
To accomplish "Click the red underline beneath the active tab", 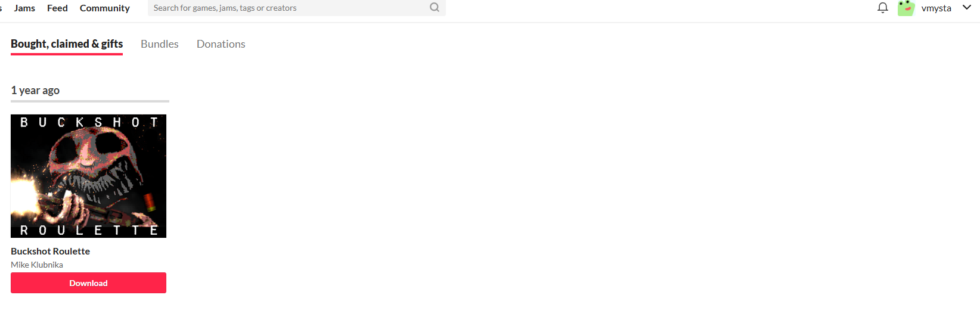I will coord(67,54).
